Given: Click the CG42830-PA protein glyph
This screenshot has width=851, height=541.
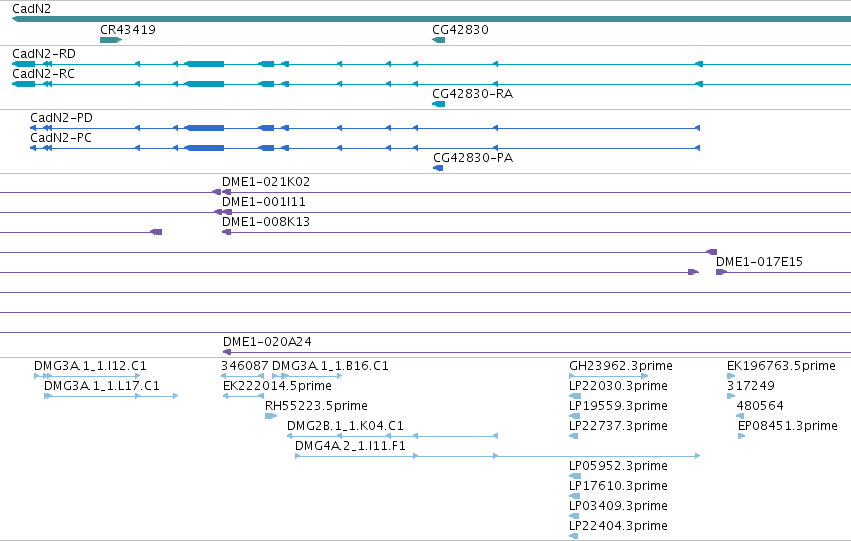Looking at the screenshot, I should point(438,168).
